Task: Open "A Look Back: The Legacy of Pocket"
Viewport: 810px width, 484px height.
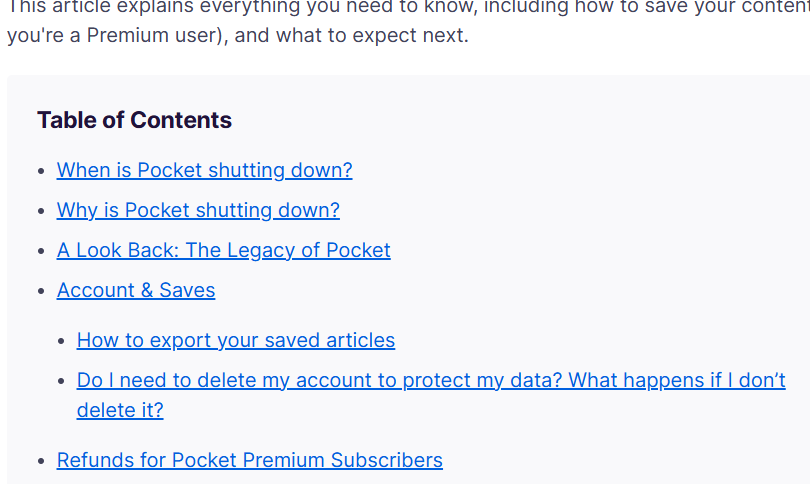Action: coord(224,251)
